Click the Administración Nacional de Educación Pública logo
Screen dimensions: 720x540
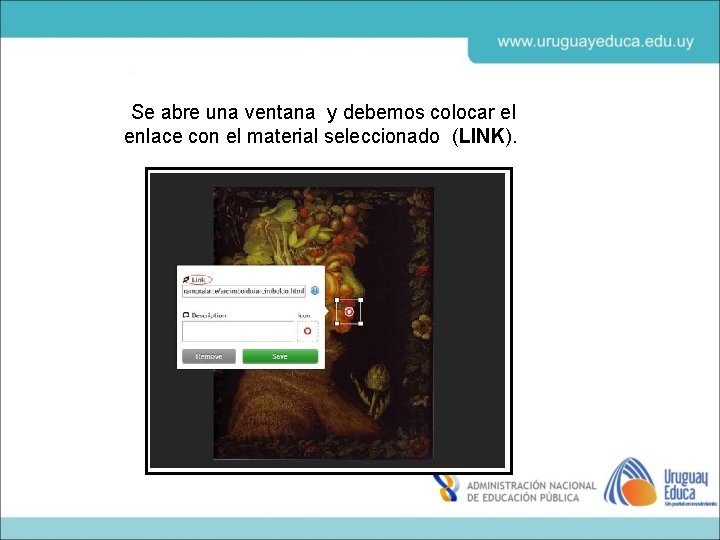[x=515, y=490]
